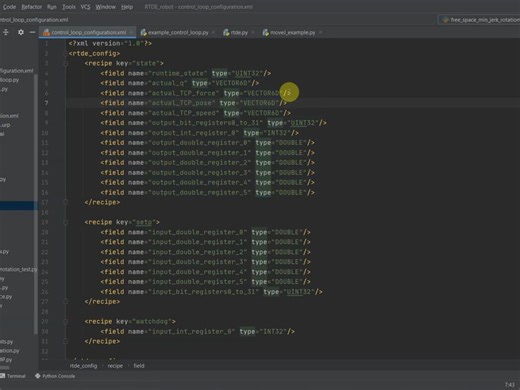Collapse the setp recipe fold at line 19

pos(66,222)
